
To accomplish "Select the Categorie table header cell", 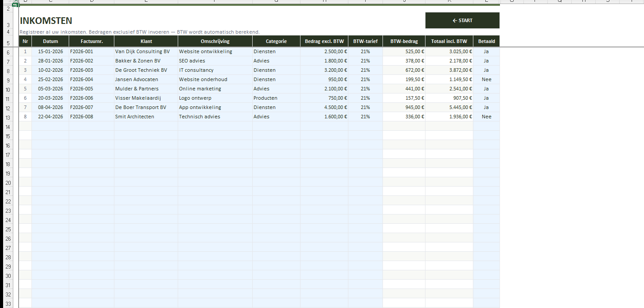I will 276,41.
